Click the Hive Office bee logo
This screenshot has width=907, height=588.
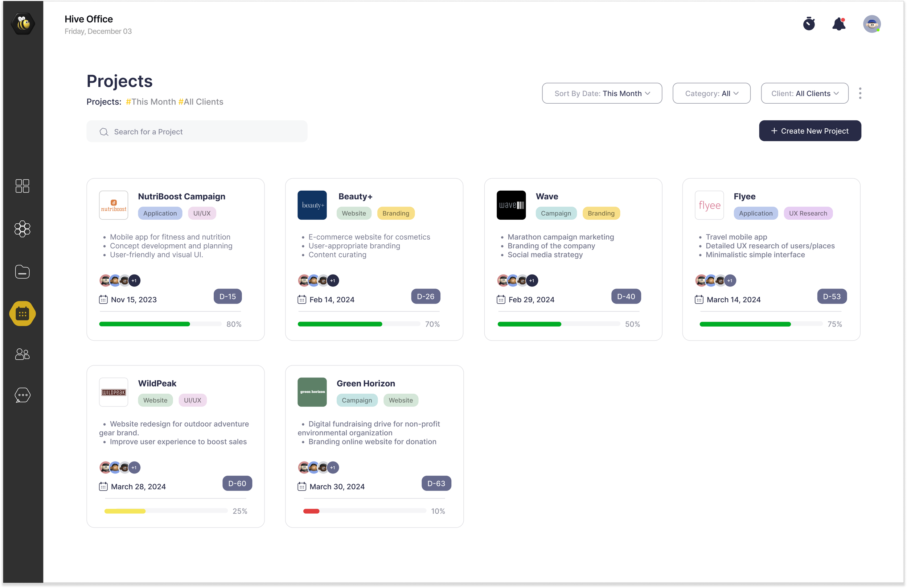click(23, 24)
